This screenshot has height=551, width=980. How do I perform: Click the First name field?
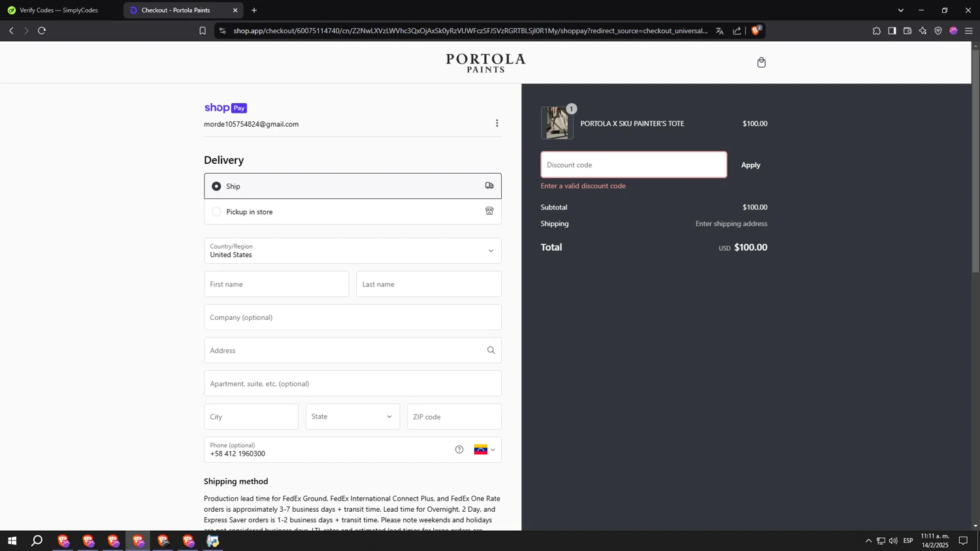coord(276,284)
